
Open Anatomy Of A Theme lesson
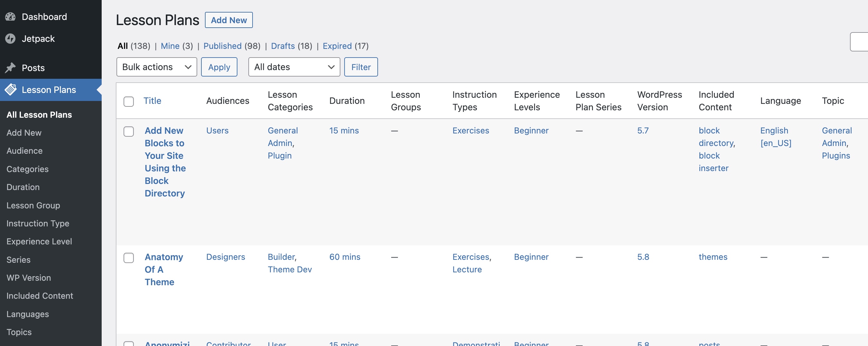[164, 269]
